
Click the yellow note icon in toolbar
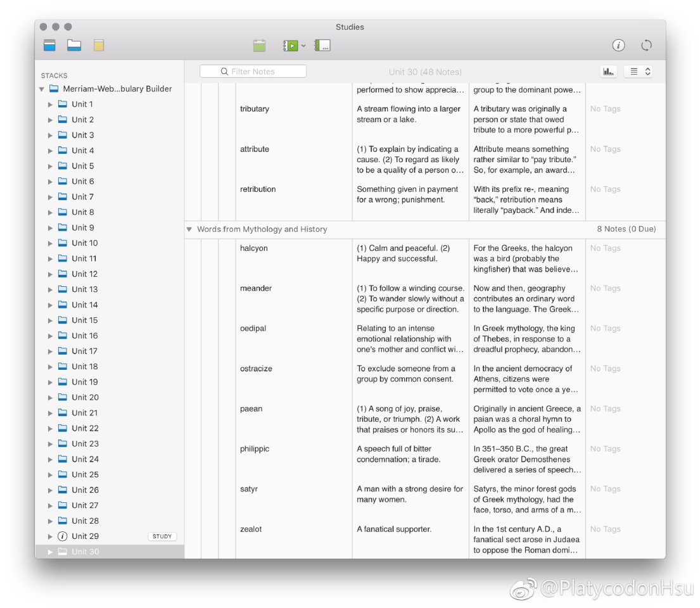click(x=99, y=45)
